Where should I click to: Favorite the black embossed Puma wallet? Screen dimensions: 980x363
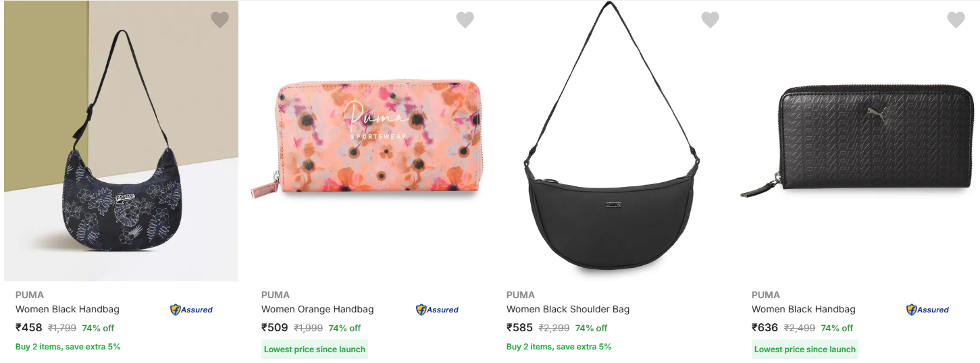956,20
